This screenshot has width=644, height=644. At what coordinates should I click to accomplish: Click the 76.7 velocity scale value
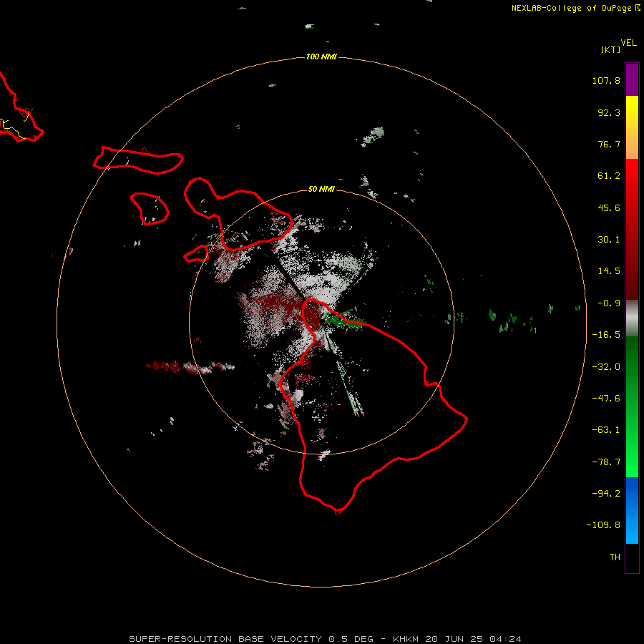609,144
